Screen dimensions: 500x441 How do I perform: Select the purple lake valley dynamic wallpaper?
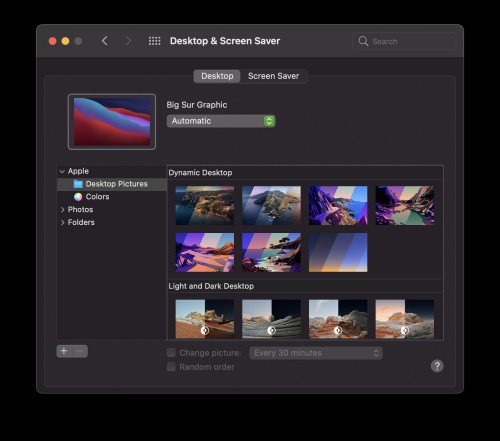[405, 205]
